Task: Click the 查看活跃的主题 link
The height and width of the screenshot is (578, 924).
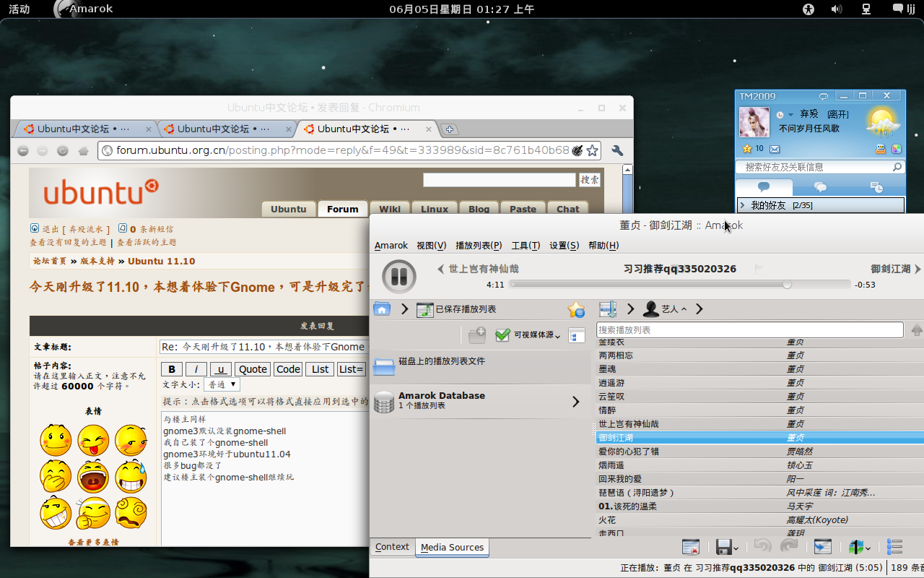Action: click(x=147, y=243)
